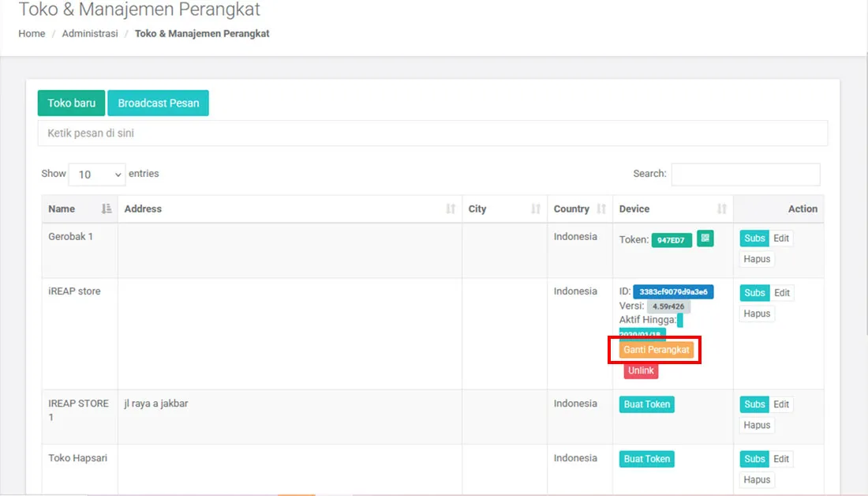Edit the Gerobak 1 store
Viewport: 868px width, 496px height.
(781, 239)
